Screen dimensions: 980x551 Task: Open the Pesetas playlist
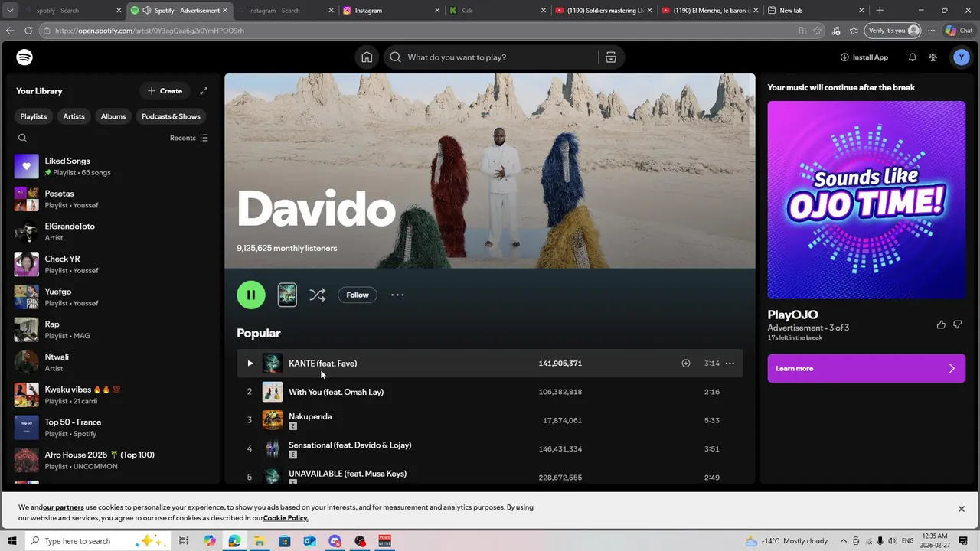pos(112,199)
